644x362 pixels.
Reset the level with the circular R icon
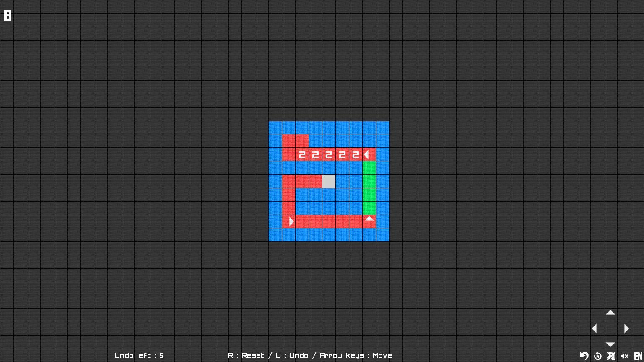[x=598, y=356]
